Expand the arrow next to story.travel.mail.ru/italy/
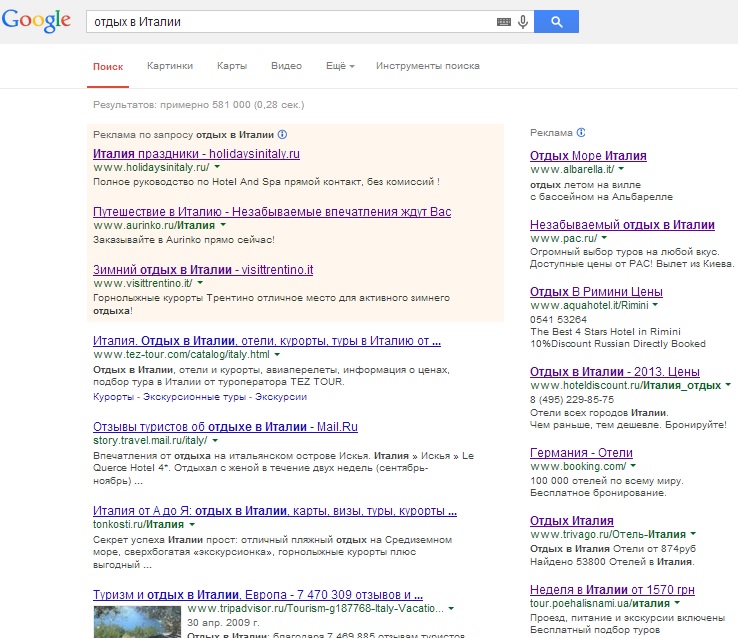 click(x=215, y=440)
